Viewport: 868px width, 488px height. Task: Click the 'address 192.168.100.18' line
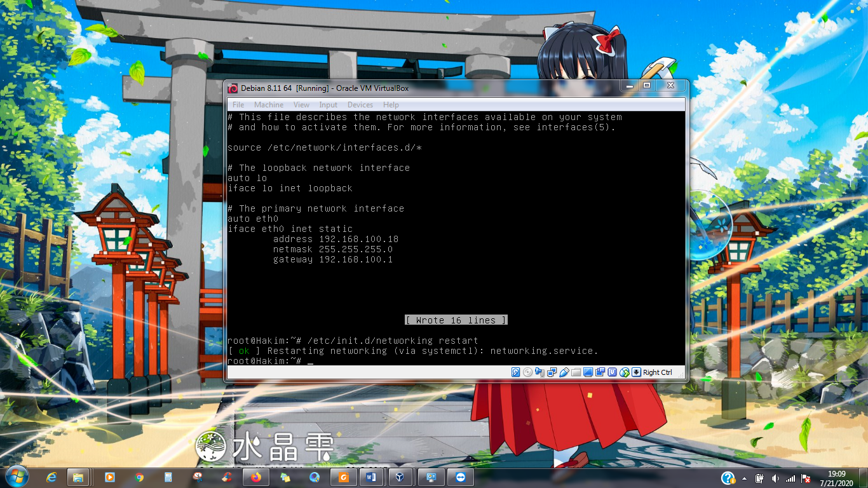(336, 239)
